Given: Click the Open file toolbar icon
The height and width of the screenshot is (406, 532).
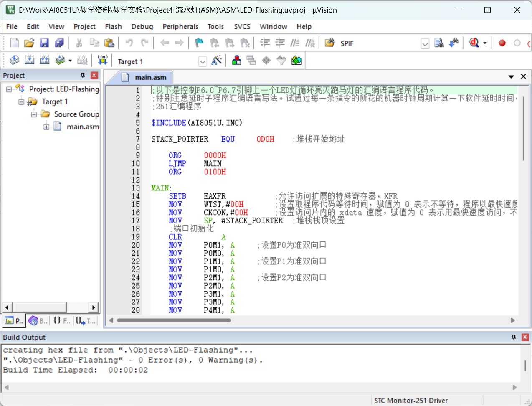Looking at the screenshot, I should coord(29,43).
